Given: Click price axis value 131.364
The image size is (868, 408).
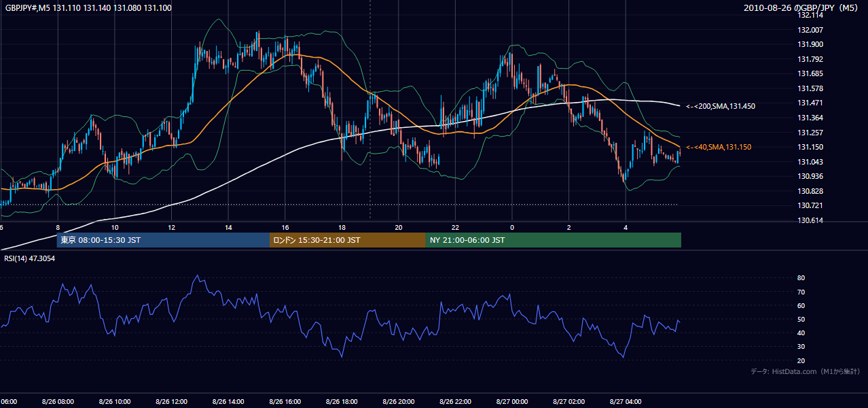Looking at the screenshot, I should 810,118.
